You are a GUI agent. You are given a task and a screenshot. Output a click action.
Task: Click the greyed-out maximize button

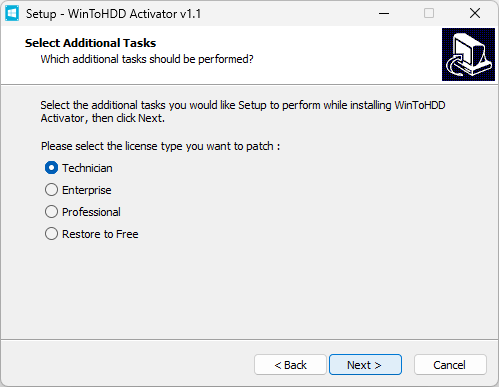click(429, 14)
